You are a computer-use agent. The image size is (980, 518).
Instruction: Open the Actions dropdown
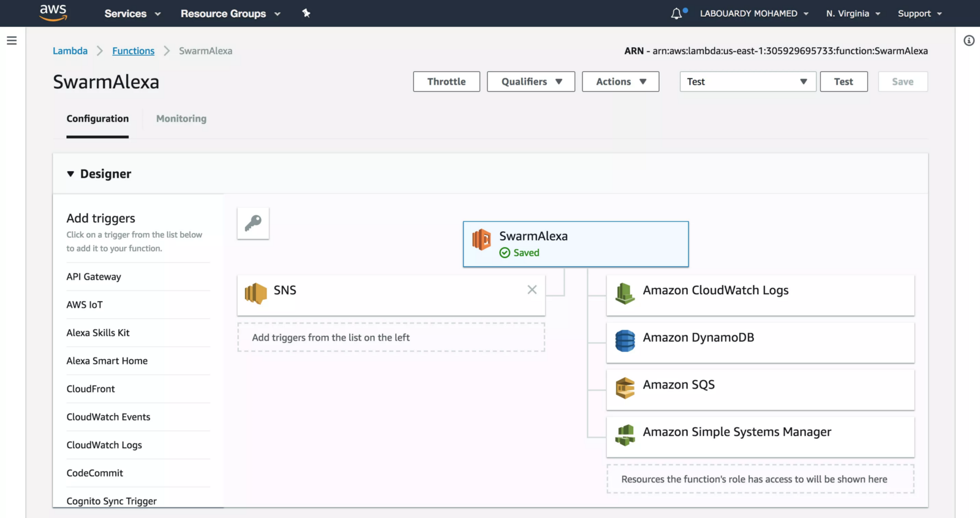pyautogui.click(x=620, y=82)
